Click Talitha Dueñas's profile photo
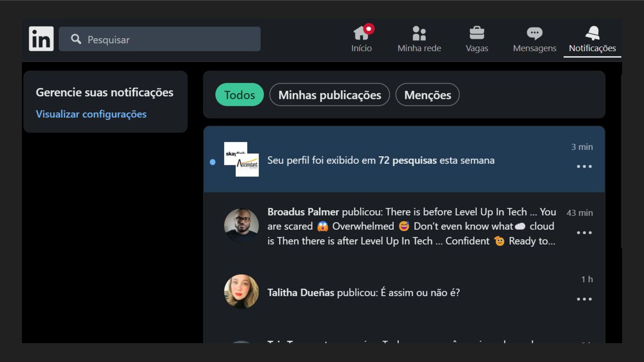This screenshot has height=362, width=644. 241,292
